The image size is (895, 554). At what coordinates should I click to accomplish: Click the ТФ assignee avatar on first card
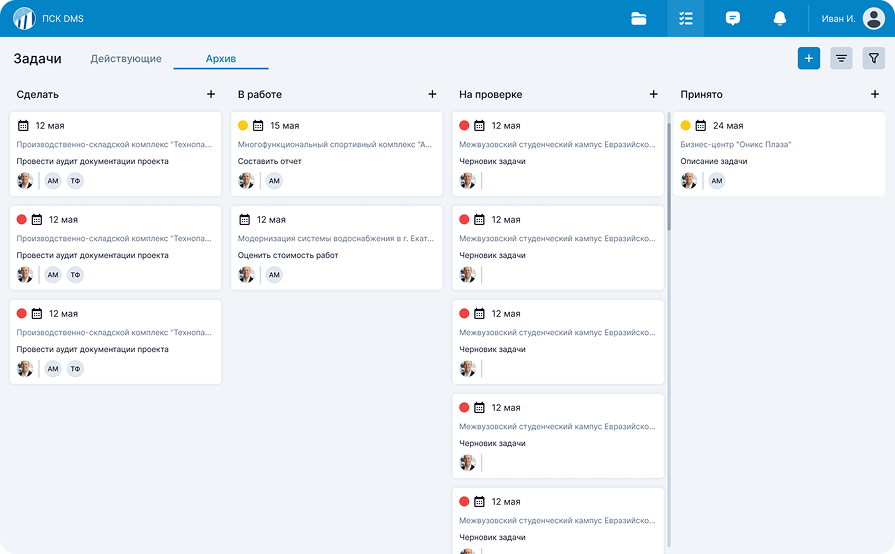[75, 181]
